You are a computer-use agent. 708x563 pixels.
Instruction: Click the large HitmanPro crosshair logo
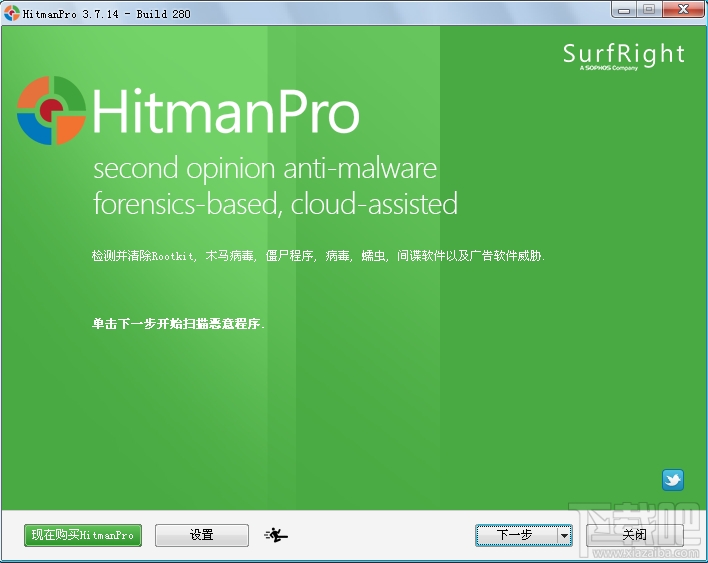tap(51, 110)
